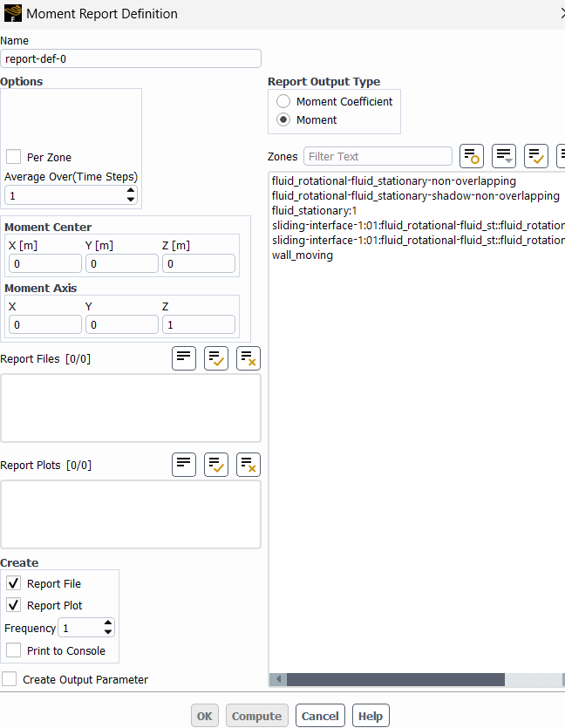This screenshot has height=728, width=565.
Task: Select zone fluid_rotational-fluid_stationary-non-overlapping
Action: (394, 180)
